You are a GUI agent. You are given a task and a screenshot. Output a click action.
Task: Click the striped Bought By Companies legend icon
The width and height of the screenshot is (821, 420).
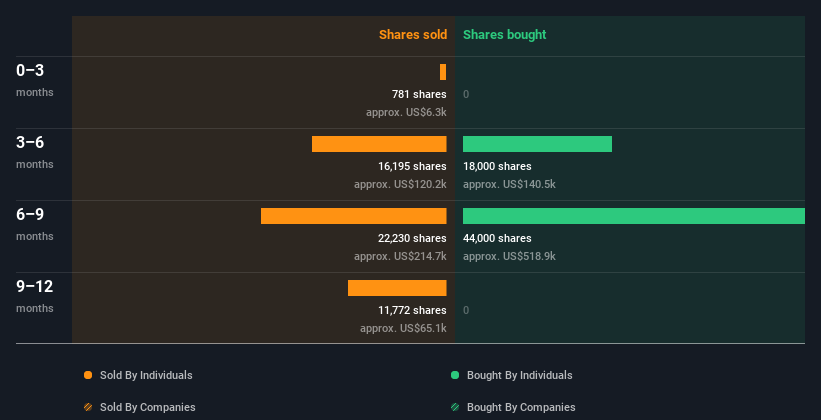pyautogui.click(x=455, y=407)
